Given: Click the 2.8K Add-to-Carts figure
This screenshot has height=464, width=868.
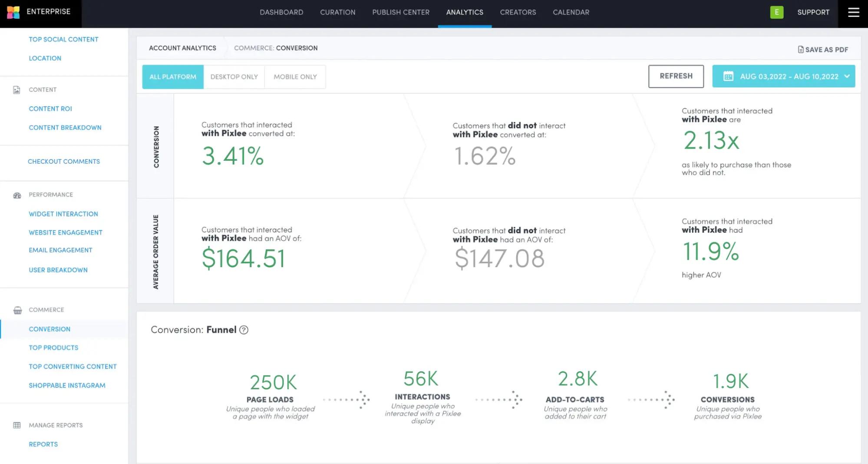Looking at the screenshot, I should [578, 379].
